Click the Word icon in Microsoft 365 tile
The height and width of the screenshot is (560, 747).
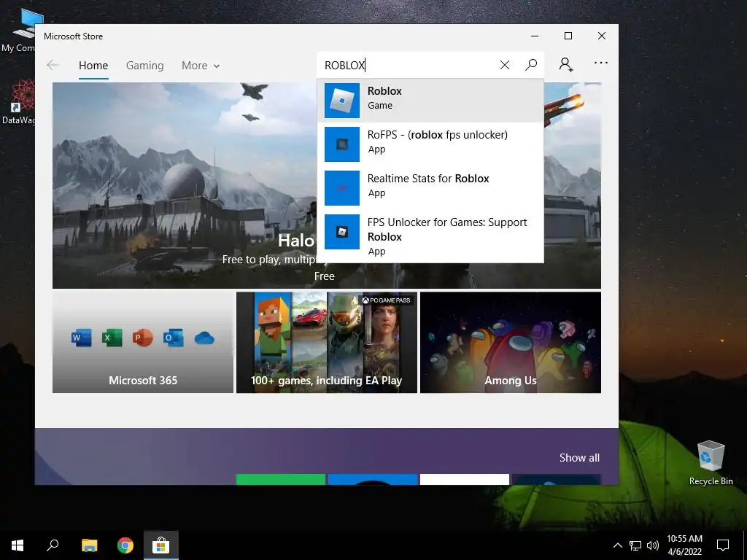(x=82, y=338)
